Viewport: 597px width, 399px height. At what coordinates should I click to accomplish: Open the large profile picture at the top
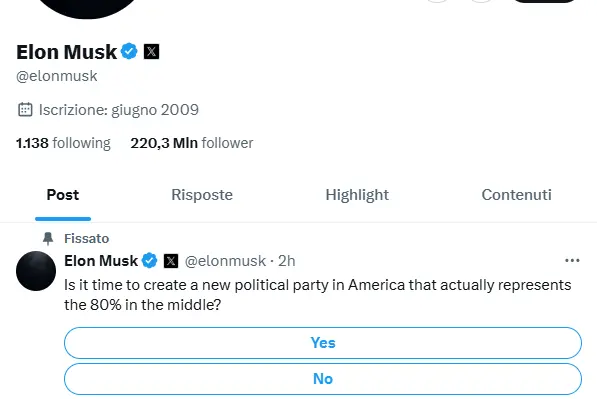87,8
